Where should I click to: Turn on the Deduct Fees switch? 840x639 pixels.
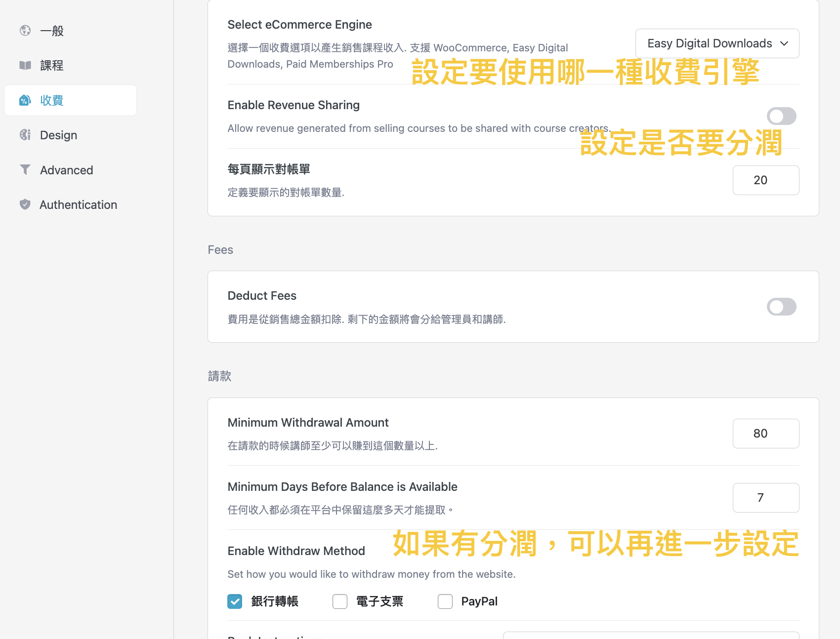781,307
